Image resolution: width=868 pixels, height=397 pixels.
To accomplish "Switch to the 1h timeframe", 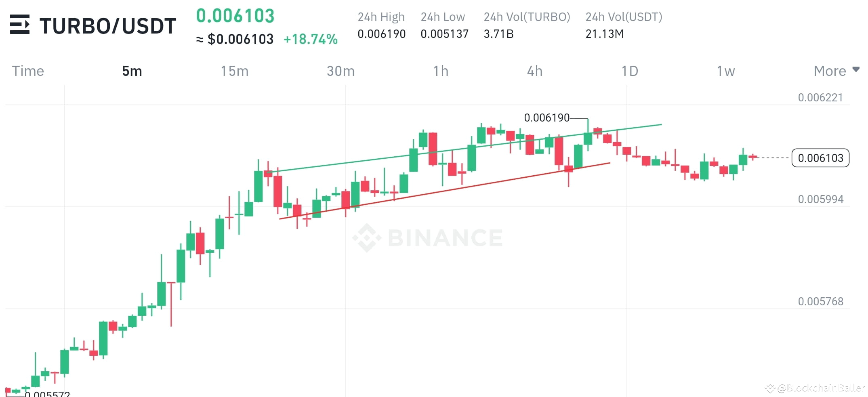I will (441, 71).
